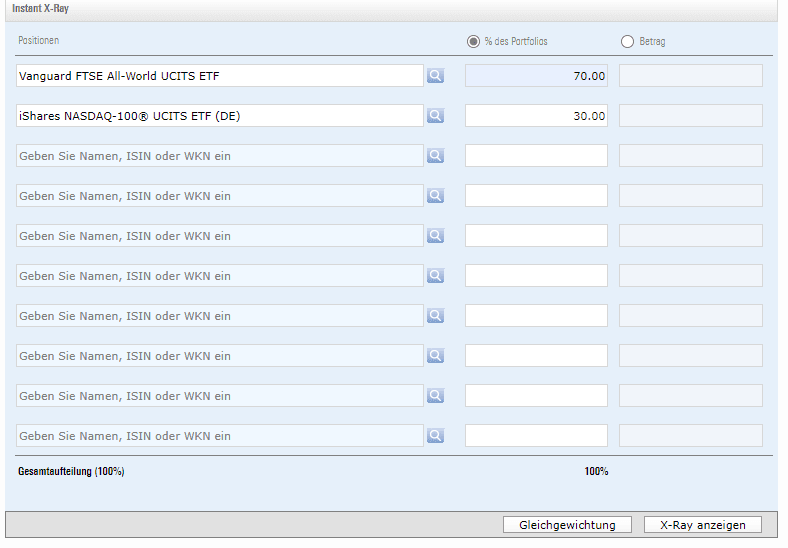788x548 pixels.
Task: Click the eighth row's empty name input
Action: [x=220, y=356]
